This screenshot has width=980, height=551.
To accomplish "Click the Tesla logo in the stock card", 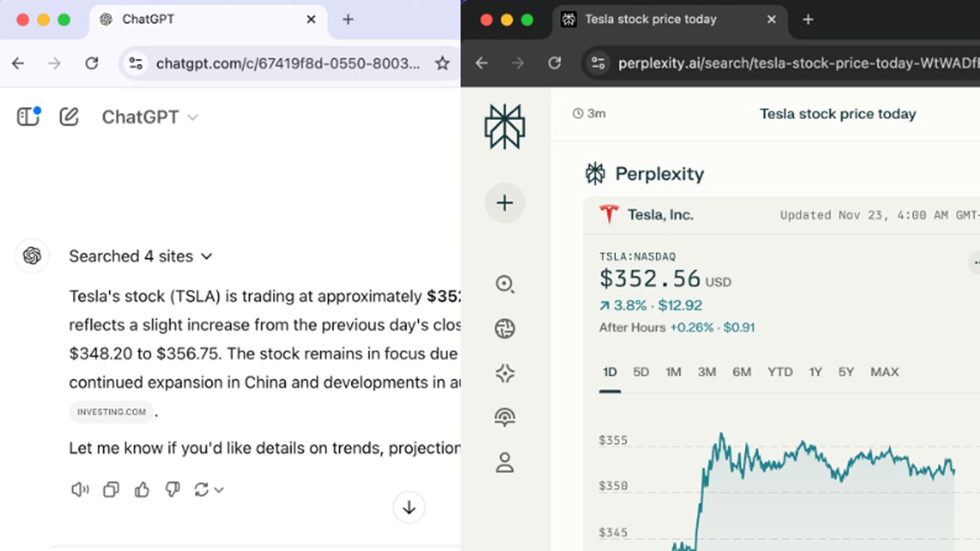I will [609, 214].
